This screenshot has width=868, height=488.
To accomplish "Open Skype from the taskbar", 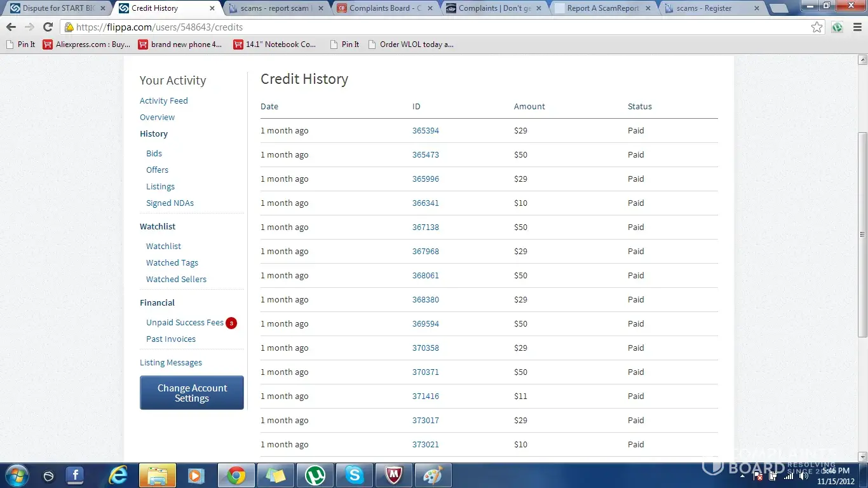I will point(355,475).
